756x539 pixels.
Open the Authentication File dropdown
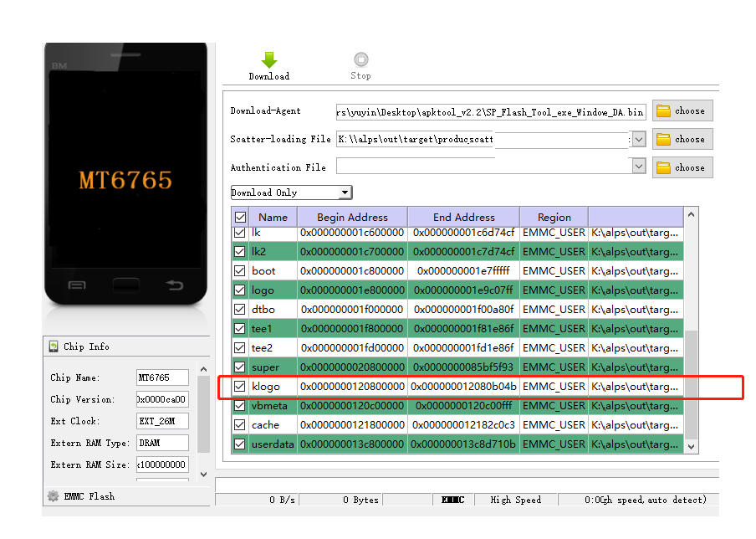click(x=638, y=167)
